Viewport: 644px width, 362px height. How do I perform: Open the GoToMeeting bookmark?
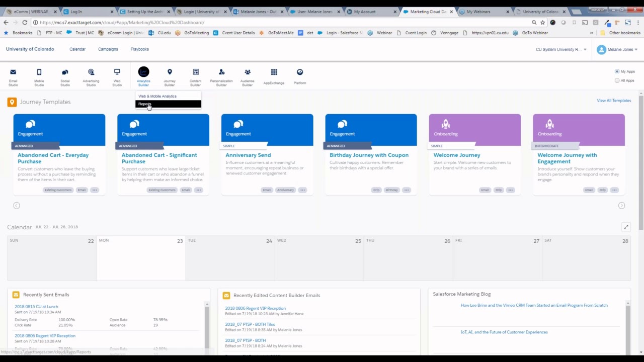[192, 33]
